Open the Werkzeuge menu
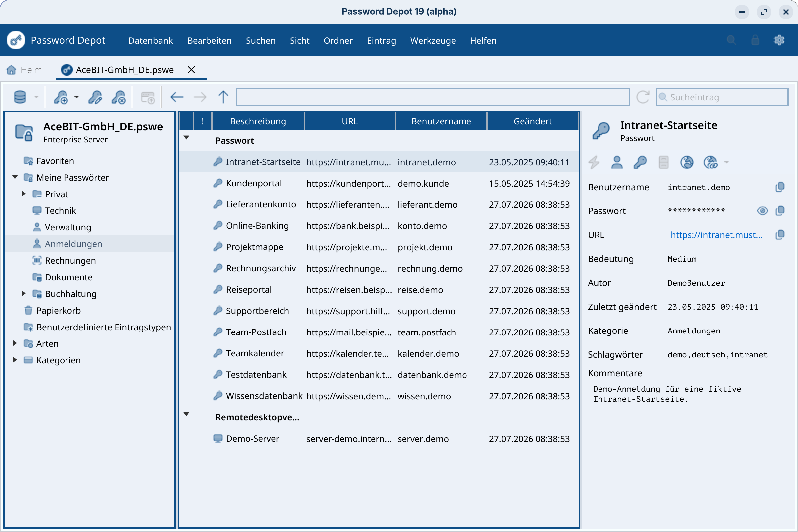 click(x=433, y=40)
